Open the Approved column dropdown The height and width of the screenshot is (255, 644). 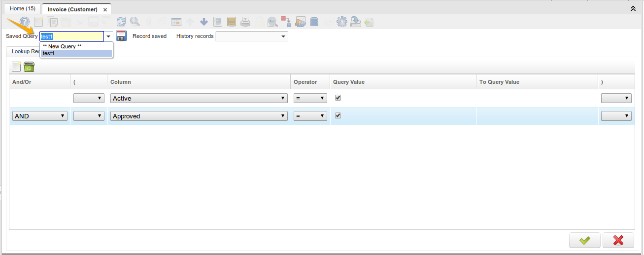point(199,116)
